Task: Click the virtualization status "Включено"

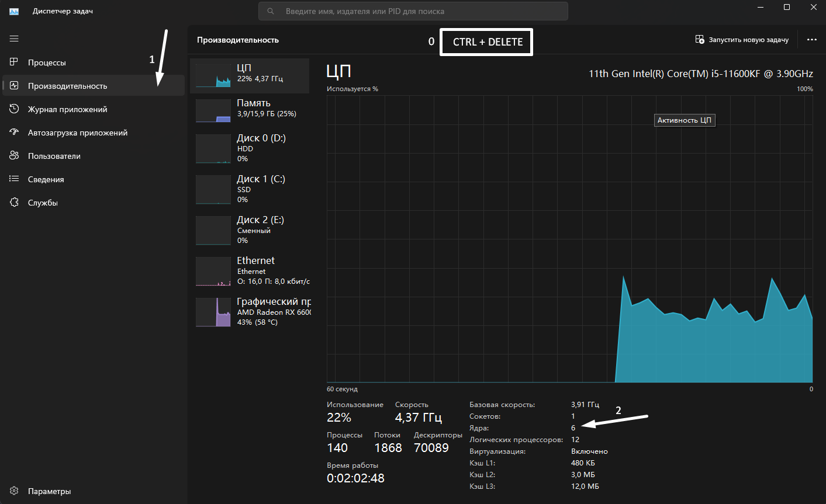Action: tap(589, 451)
